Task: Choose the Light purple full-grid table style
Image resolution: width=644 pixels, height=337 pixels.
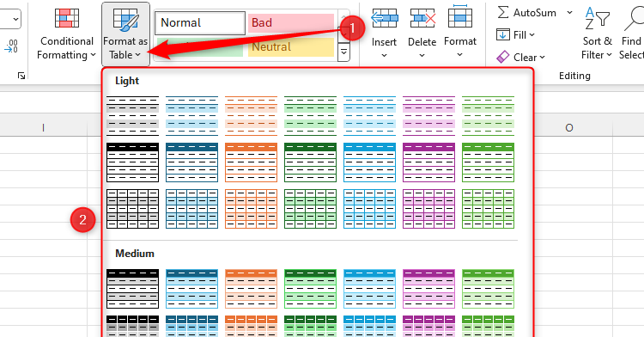Action: click(428, 209)
